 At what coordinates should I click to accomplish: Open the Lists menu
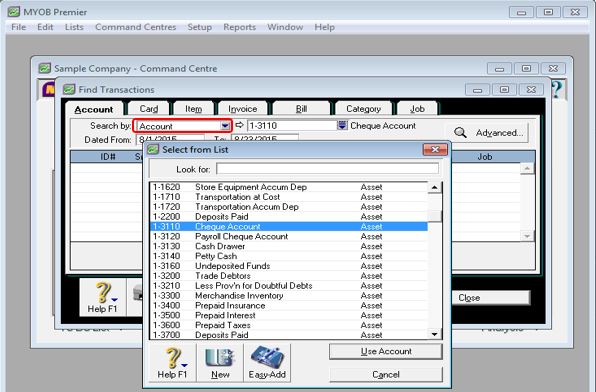tap(74, 27)
